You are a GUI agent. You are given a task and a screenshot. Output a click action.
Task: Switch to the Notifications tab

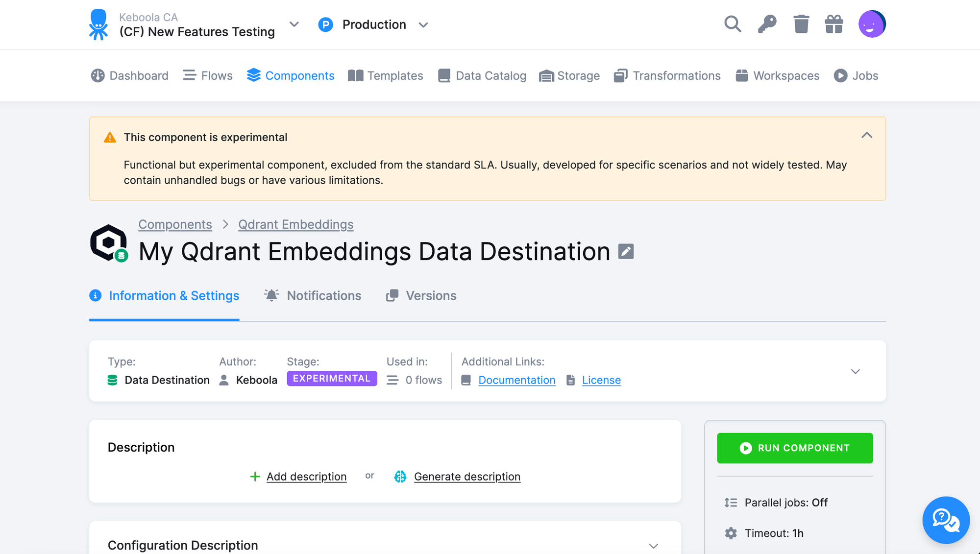pos(313,295)
